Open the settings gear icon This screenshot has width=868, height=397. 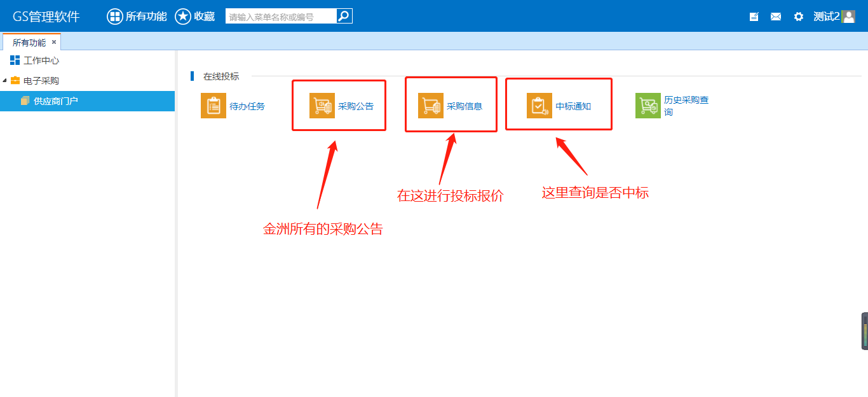click(799, 17)
